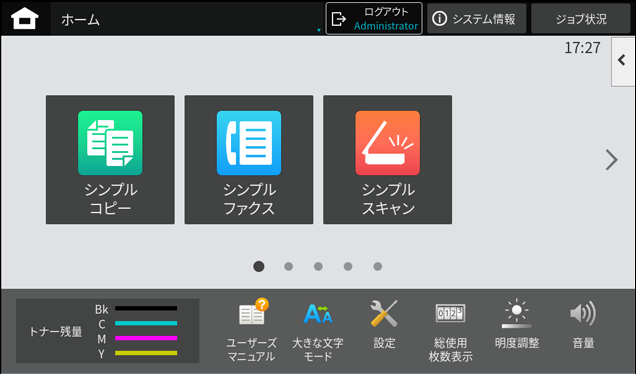The image size is (636, 374).
Task: Open volume (音量) control
Action: tap(583, 325)
